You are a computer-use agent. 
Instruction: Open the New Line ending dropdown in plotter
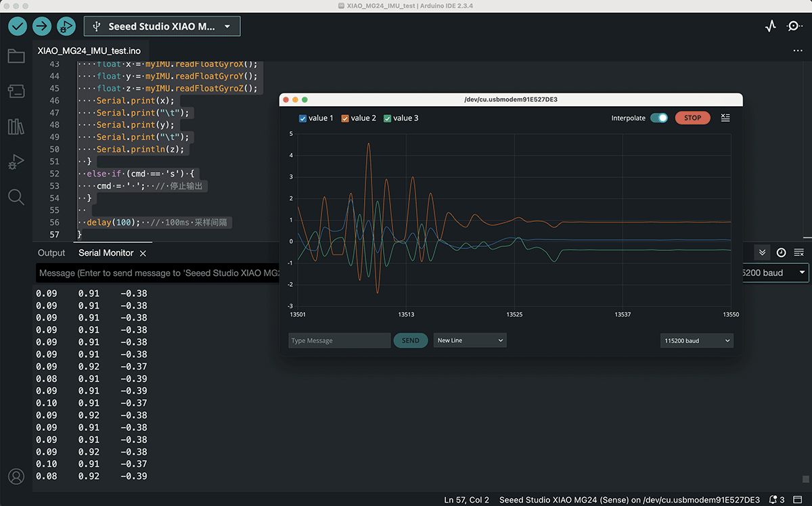(x=470, y=340)
